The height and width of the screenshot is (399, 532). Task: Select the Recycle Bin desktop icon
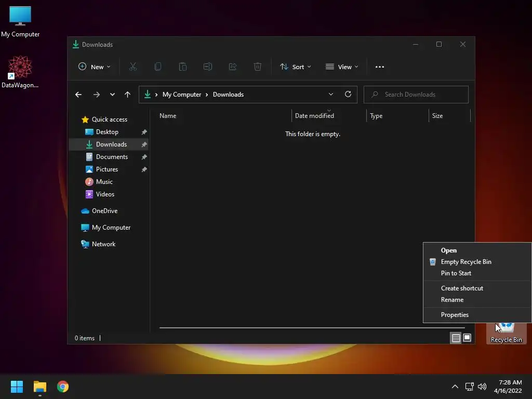click(506, 333)
